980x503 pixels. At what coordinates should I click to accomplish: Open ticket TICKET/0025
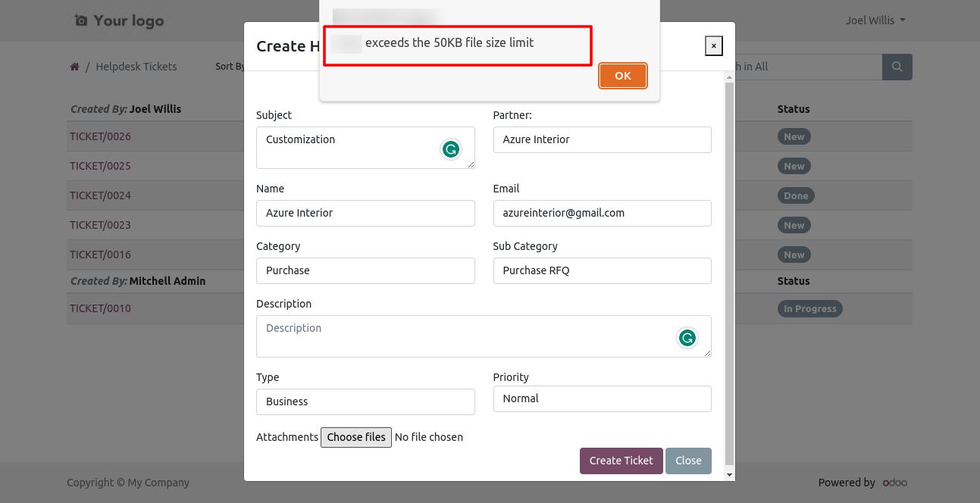coord(100,166)
